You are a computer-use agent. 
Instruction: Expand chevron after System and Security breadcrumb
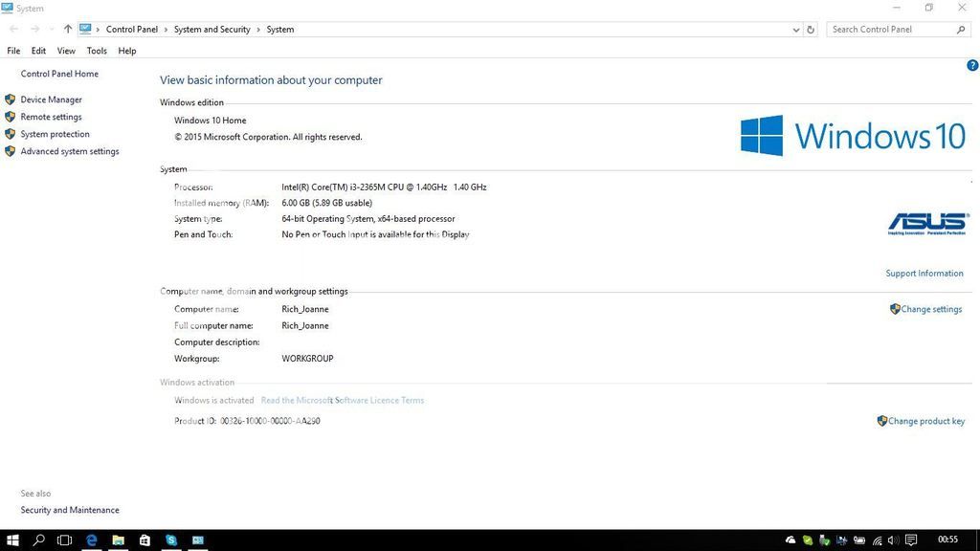258,30
